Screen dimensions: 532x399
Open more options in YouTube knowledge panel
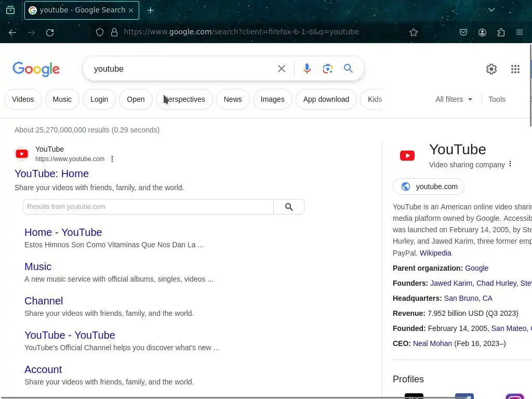click(x=510, y=164)
